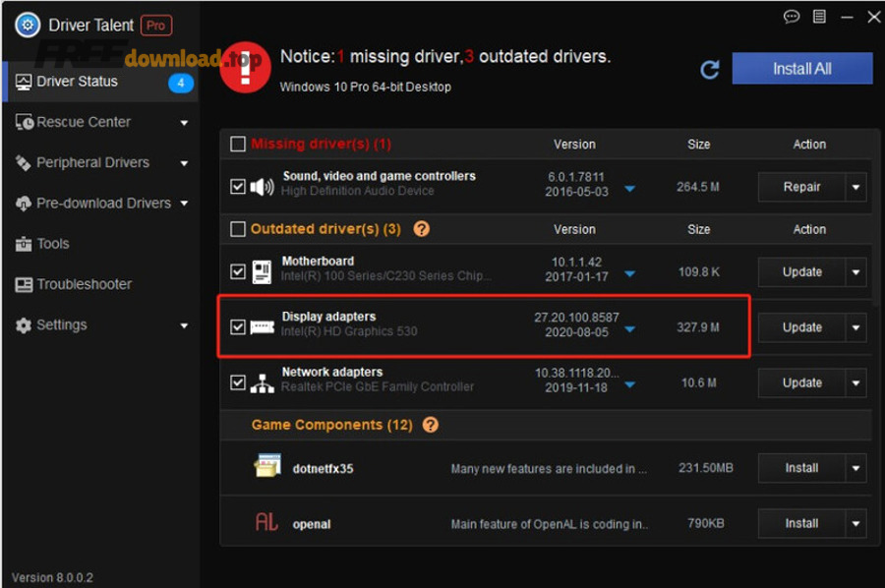Update the Network adapters driver
Screen dimensions: 885x588
(x=801, y=382)
